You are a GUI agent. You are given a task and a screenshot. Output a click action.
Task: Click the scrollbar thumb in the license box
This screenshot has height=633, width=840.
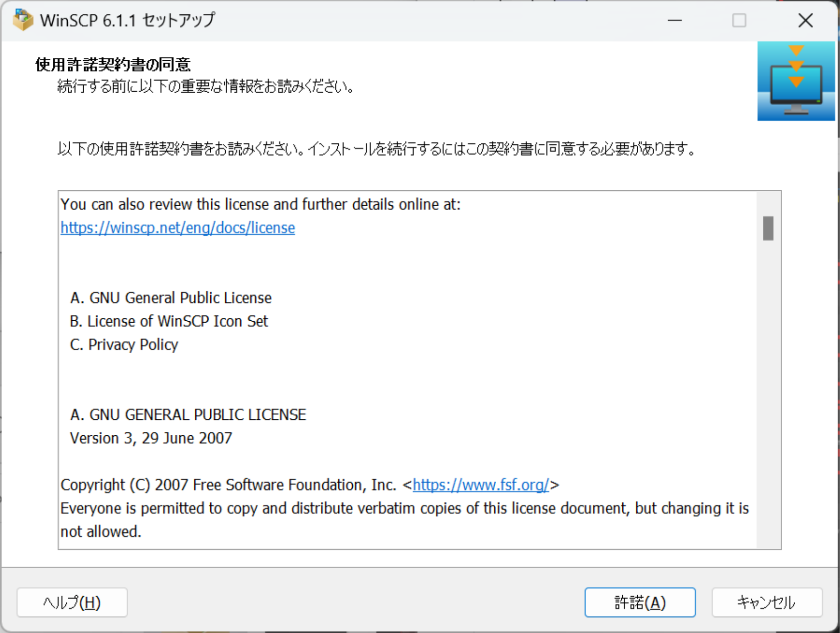click(768, 229)
